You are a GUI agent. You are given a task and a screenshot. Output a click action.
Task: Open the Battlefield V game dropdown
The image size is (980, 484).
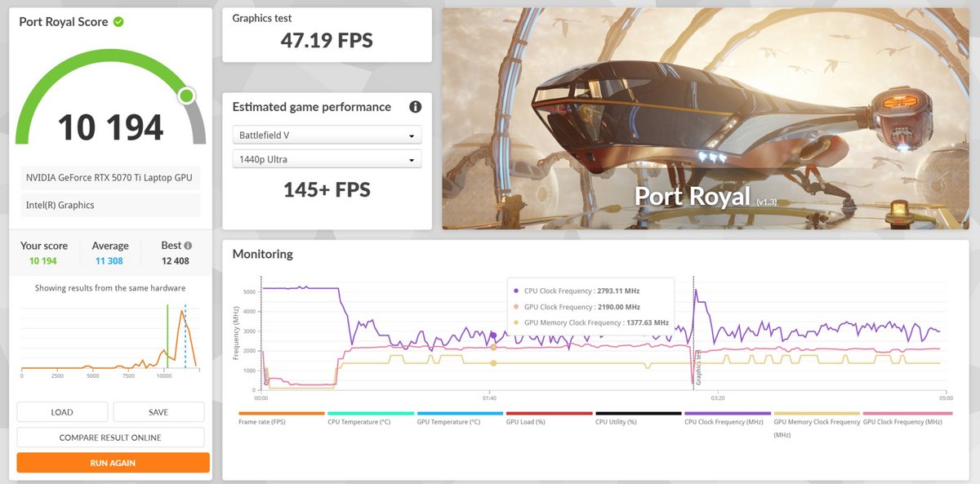click(327, 135)
